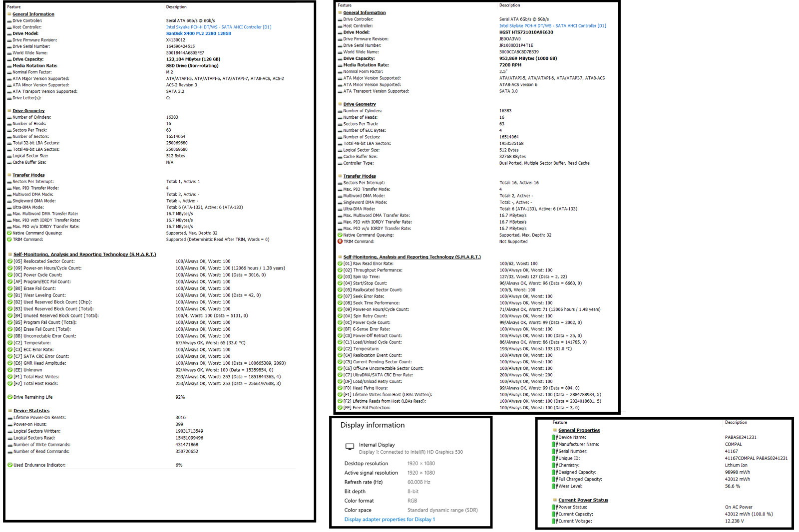This screenshot has width=799, height=532.
Task: Select the 92% Drive Remaining Life value
Action: 180,397
